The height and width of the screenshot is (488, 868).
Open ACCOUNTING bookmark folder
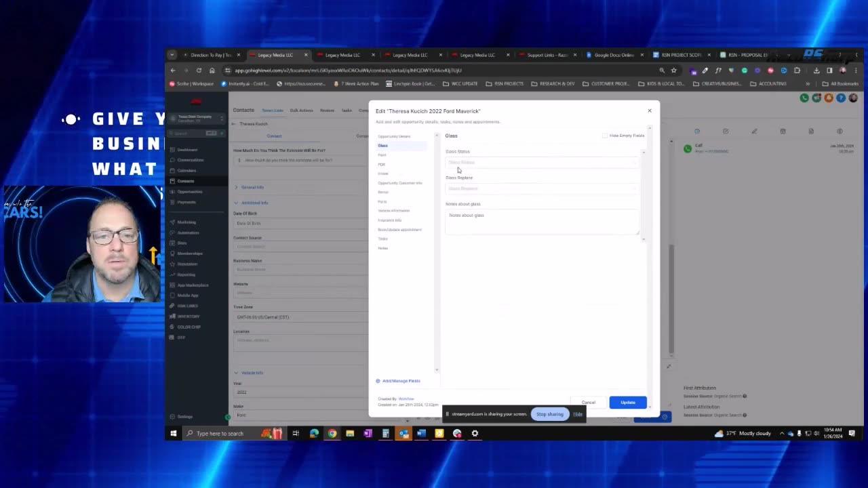point(768,84)
